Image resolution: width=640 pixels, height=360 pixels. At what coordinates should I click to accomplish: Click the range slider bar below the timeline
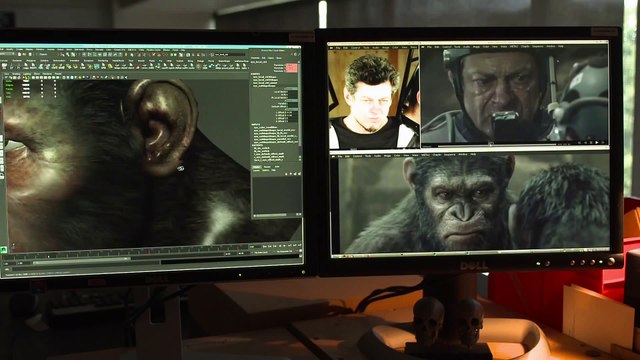[x=82, y=262]
